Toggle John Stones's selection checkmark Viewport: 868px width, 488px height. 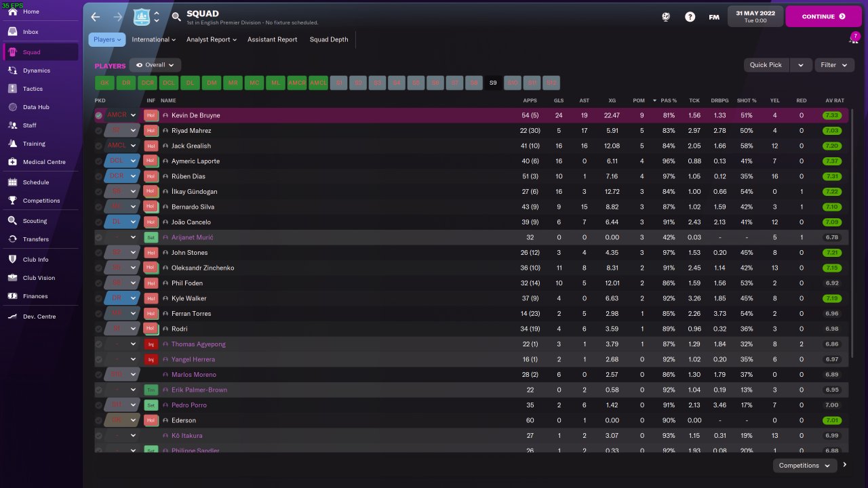click(99, 253)
